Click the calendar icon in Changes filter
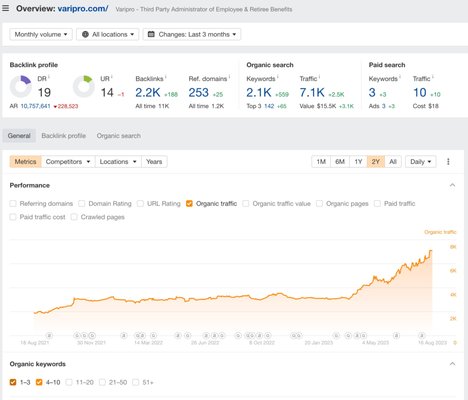This screenshot has width=468, height=400. pos(151,34)
